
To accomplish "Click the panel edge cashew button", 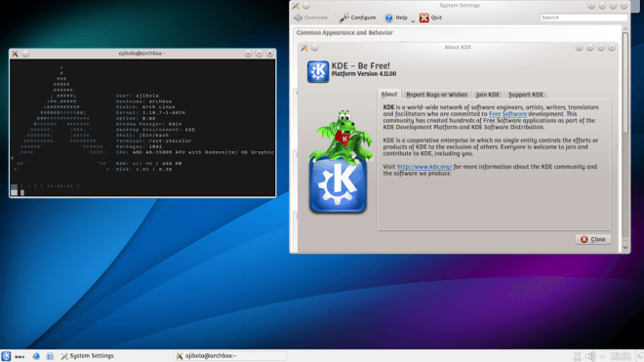I will 639,356.
